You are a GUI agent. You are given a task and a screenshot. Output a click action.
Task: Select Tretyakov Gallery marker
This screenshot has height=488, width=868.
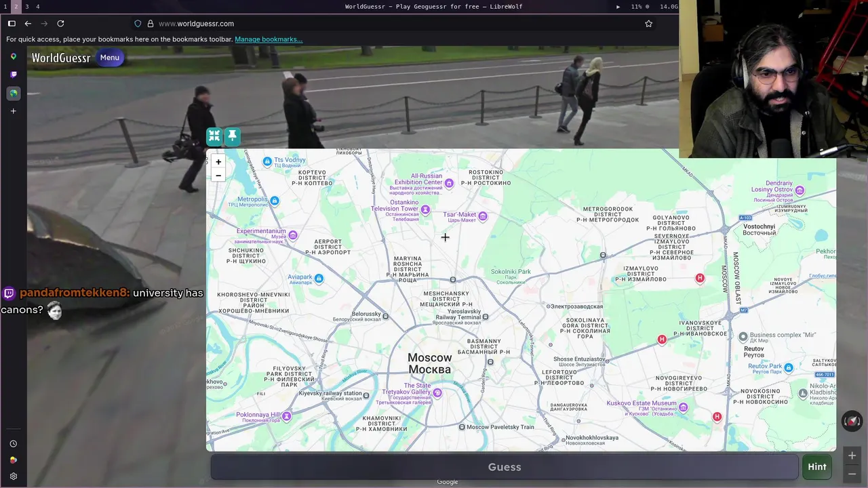click(437, 393)
